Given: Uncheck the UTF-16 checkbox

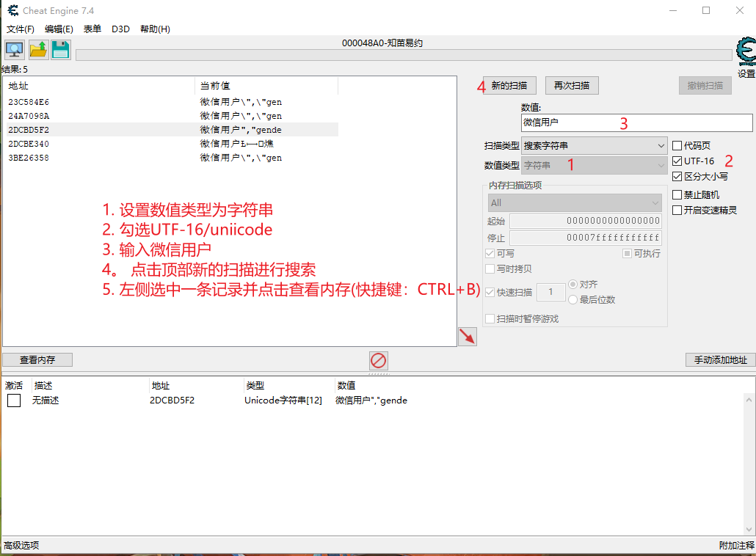Looking at the screenshot, I should point(677,161).
